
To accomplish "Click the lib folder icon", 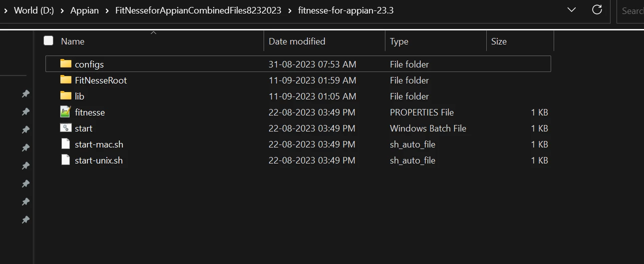I will pos(66,95).
